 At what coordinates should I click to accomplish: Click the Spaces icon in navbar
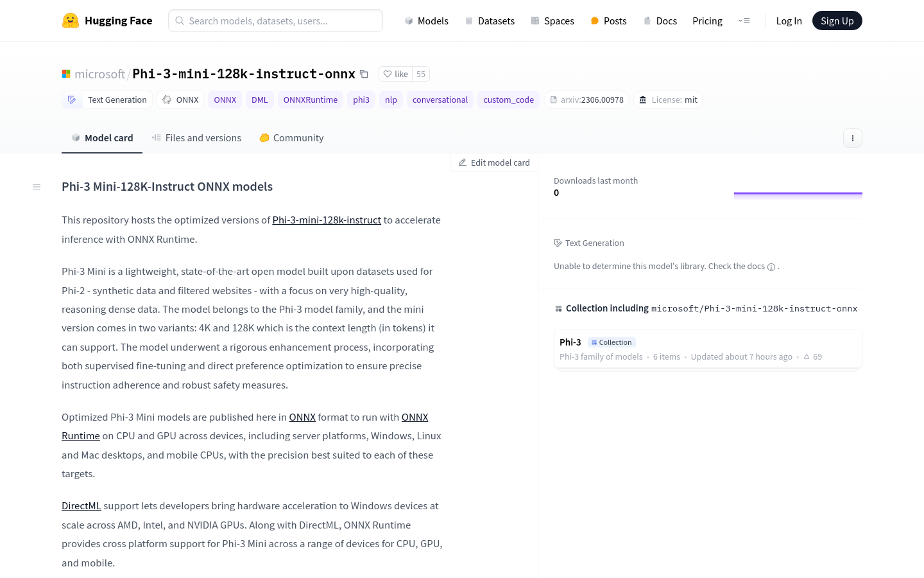(535, 21)
